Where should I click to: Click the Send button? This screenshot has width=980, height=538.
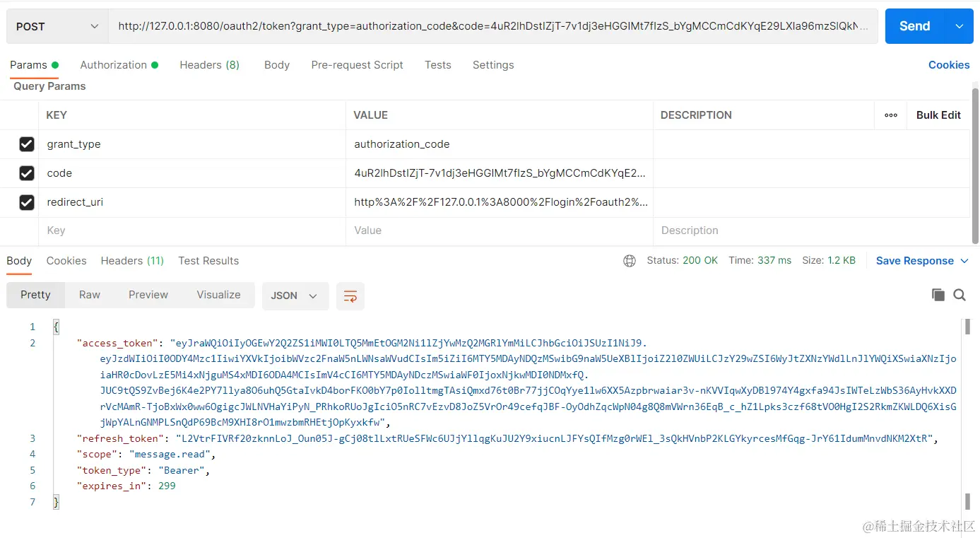[914, 25]
